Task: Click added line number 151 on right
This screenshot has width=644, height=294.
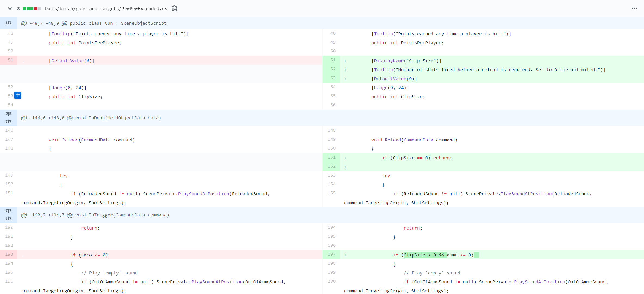Action: (x=332, y=157)
